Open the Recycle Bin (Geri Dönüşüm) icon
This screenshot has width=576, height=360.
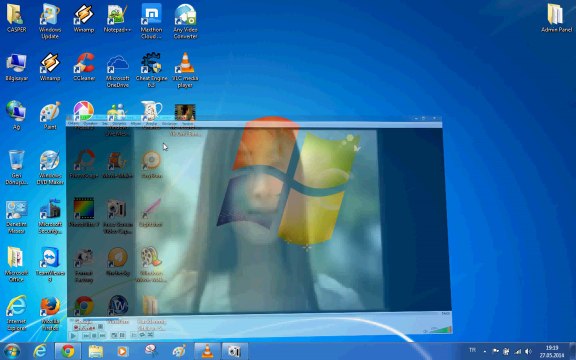[16, 167]
